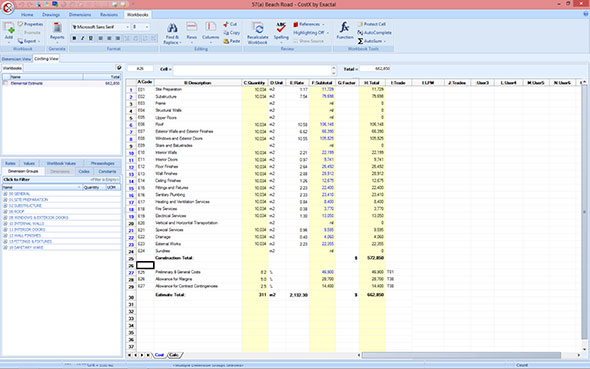
Task: Cut the selected cell
Action: [230, 24]
